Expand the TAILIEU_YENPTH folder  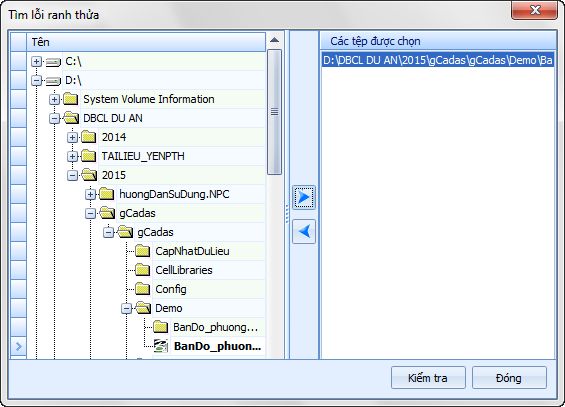click(x=72, y=156)
